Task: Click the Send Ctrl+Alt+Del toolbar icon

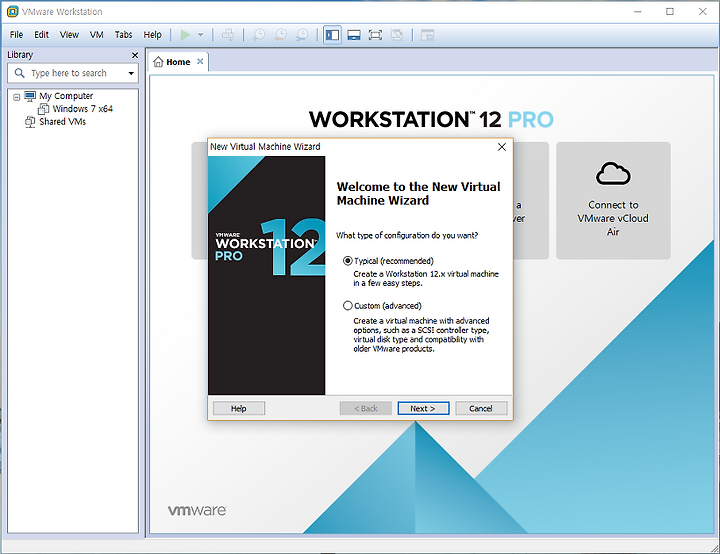Action: coord(228,35)
